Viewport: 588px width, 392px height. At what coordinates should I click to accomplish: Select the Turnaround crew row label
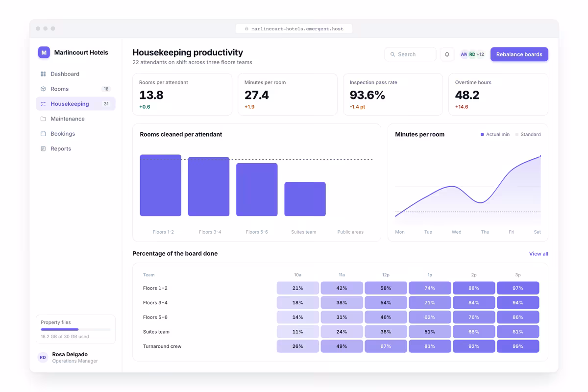(x=162, y=346)
